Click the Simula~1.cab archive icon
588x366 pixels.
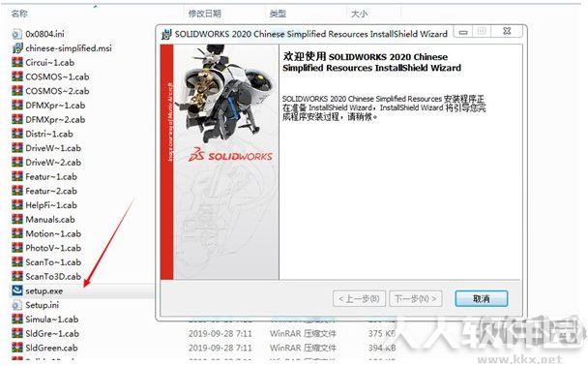click(x=16, y=320)
